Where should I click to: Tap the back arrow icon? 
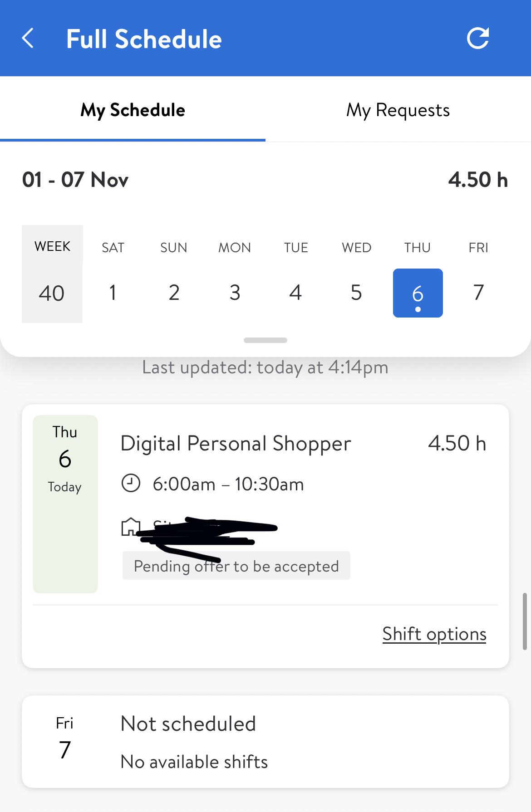point(28,38)
